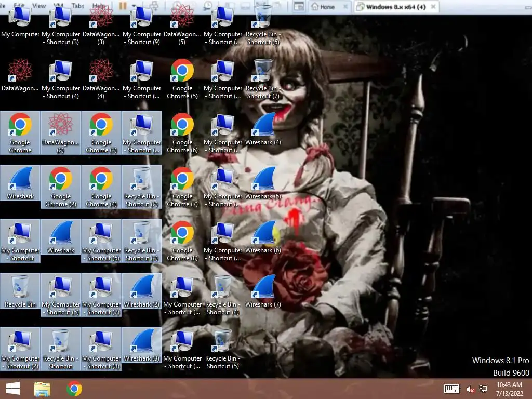Screen dimensions: 532x399
Task: Select the Wireshark (4) shortcut
Action: pos(263,129)
